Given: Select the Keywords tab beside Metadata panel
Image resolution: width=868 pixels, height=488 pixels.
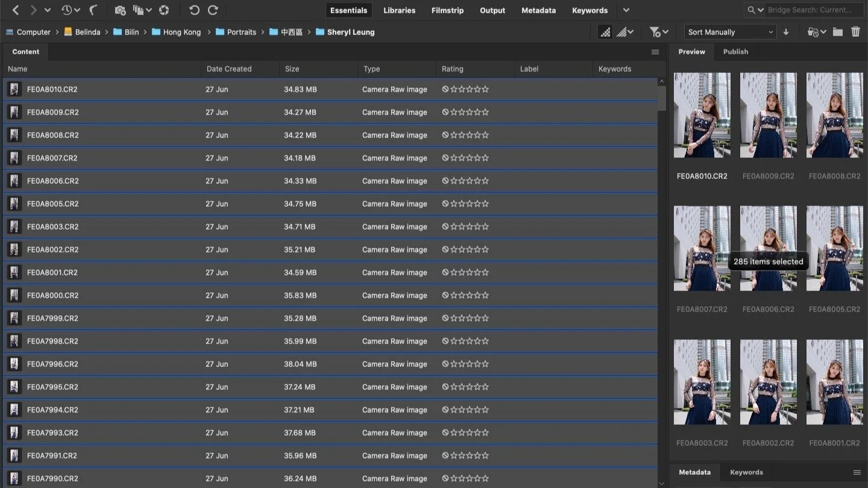Looking at the screenshot, I should click(x=746, y=472).
